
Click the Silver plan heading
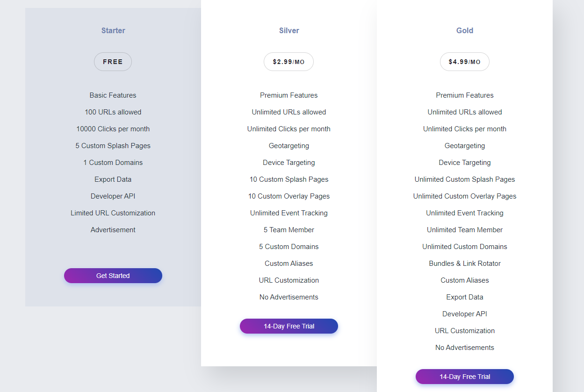tap(288, 30)
